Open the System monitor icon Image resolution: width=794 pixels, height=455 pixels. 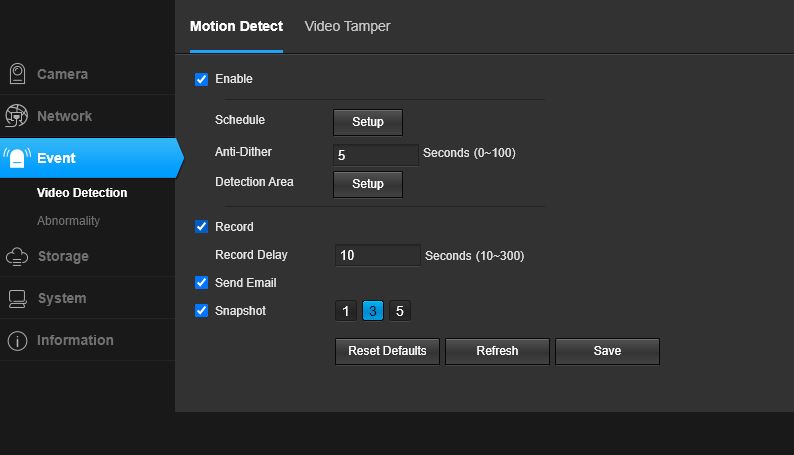point(17,299)
